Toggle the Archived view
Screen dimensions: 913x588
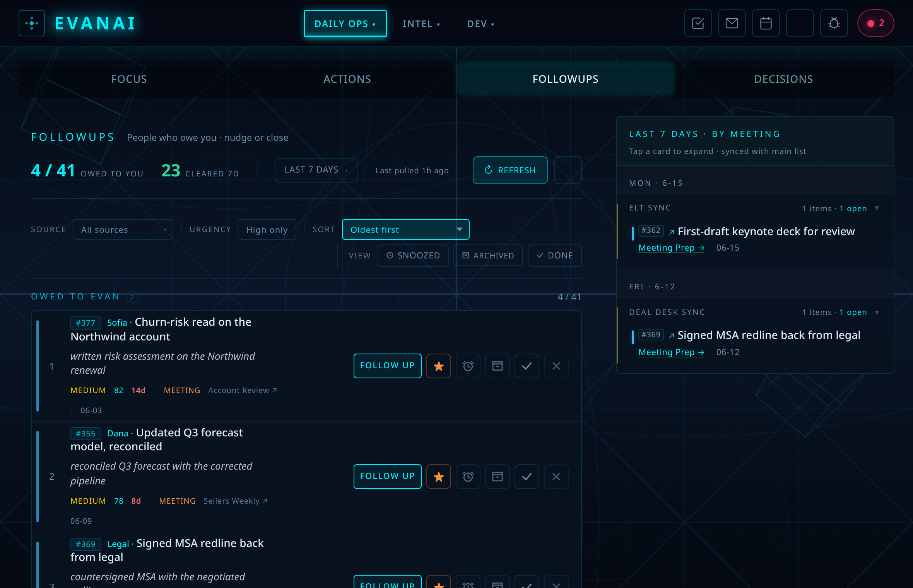click(x=488, y=256)
